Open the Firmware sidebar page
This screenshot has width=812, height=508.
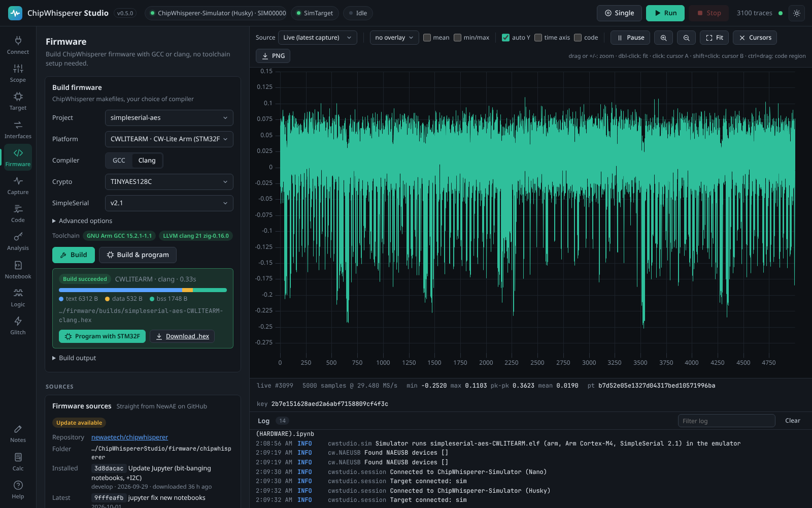(x=18, y=157)
